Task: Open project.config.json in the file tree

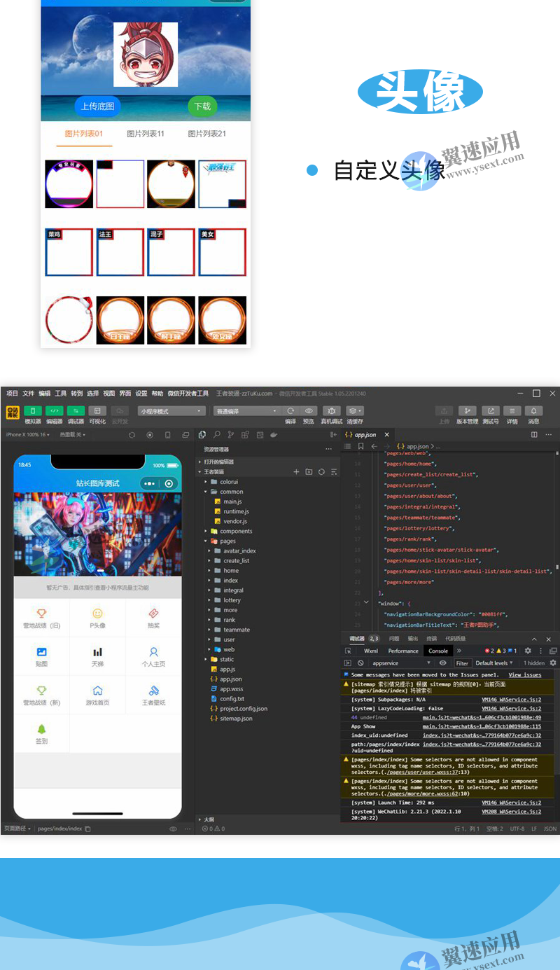Action: [x=243, y=708]
